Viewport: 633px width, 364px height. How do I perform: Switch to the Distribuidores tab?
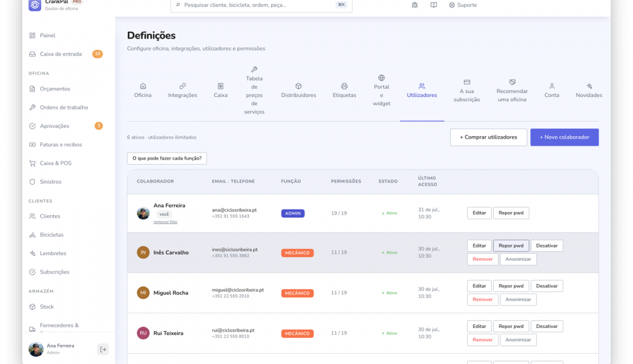coord(299,91)
